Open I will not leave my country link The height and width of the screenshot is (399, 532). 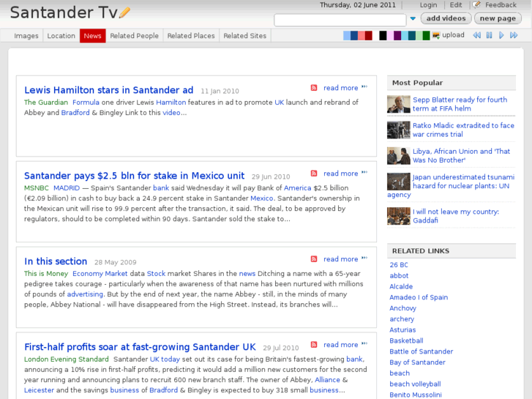(x=456, y=216)
